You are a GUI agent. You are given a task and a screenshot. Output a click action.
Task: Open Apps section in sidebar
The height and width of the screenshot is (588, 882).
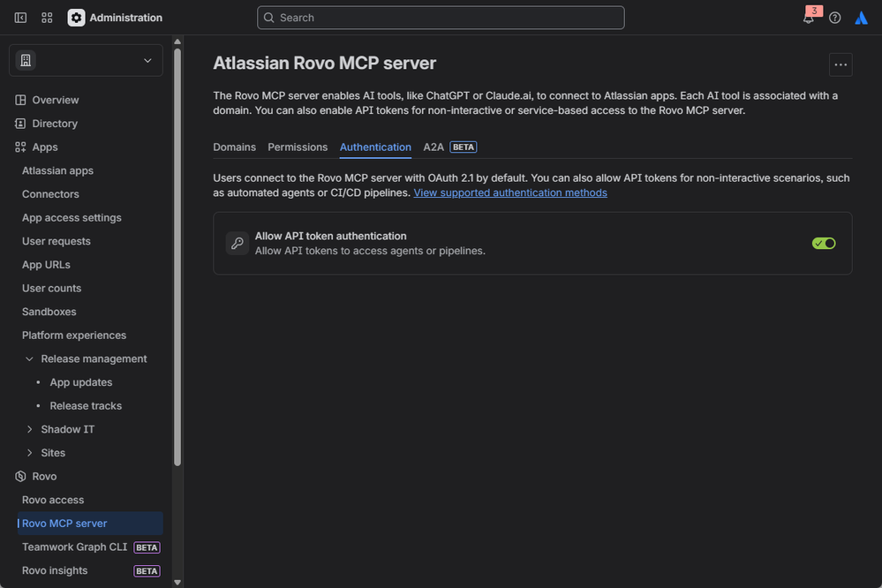44,147
